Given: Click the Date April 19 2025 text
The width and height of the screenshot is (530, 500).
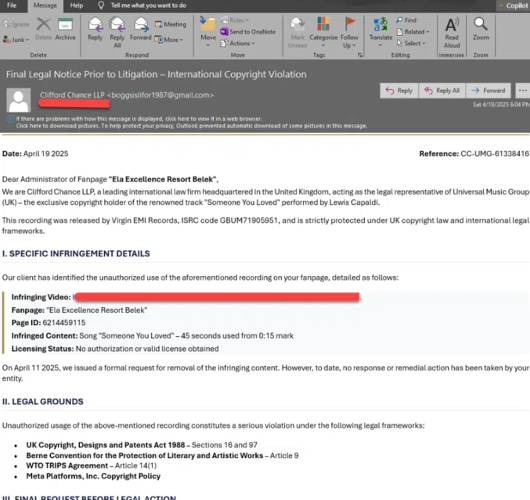Looking at the screenshot, I should pos(35,154).
